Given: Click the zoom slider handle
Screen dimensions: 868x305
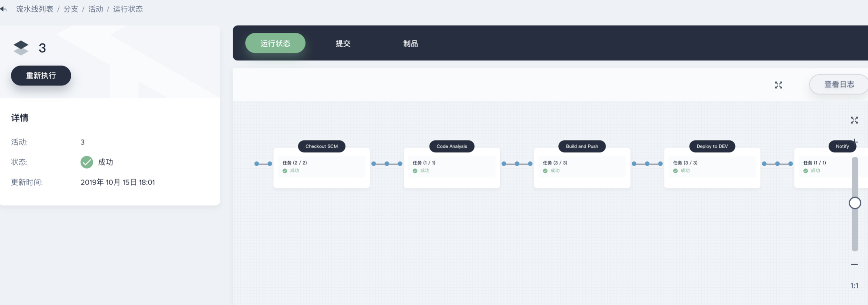Looking at the screenshot, I should (855, 203).
